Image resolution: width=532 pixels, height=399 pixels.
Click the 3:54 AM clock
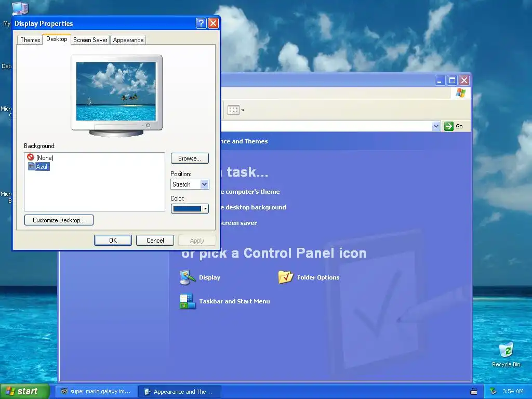point(513,391)
